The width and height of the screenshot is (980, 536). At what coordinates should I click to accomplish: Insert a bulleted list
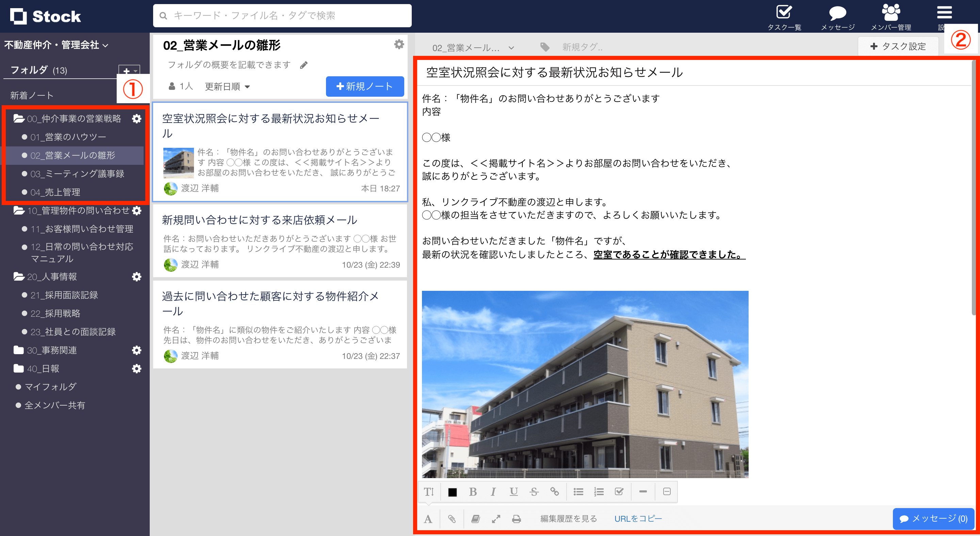click(578, 492)
